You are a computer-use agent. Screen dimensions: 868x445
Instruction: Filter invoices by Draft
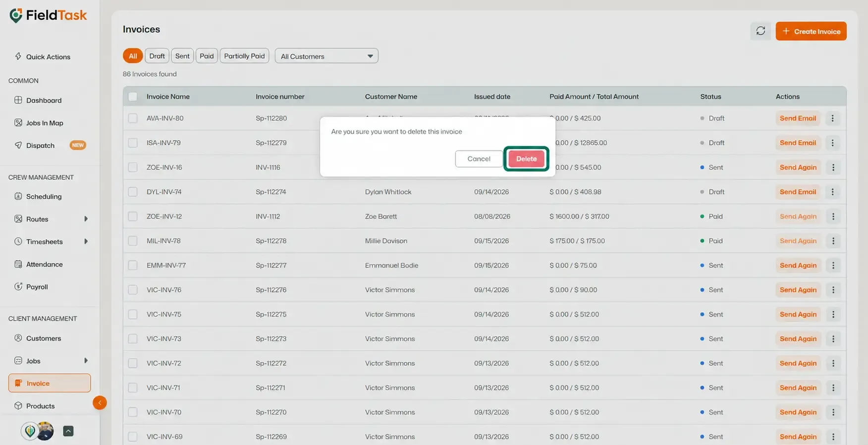(157, 56)
